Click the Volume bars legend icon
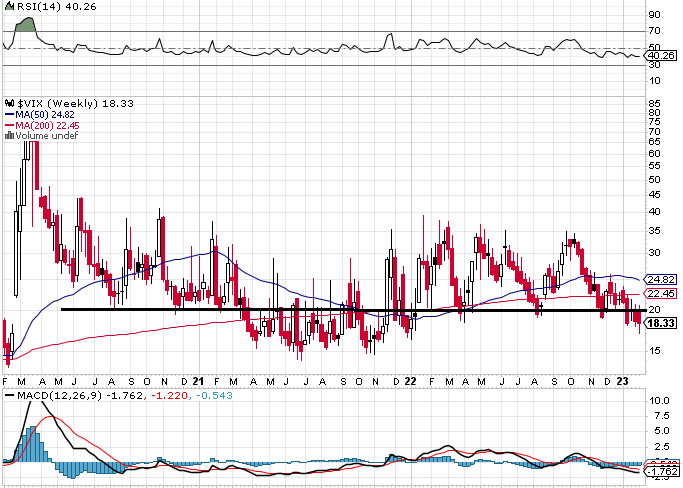The image size is (683, 488). pyautogui.click(x=9, y=136)
